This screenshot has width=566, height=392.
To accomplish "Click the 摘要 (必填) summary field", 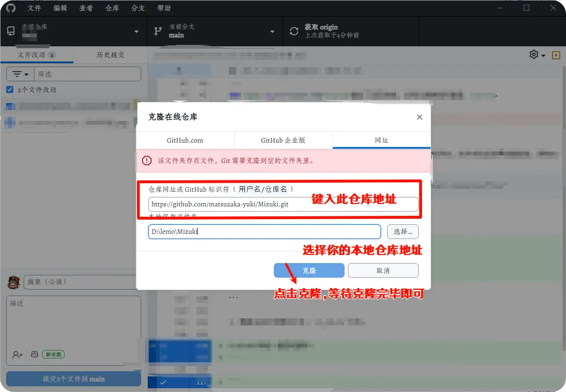I will coord(80,282).
